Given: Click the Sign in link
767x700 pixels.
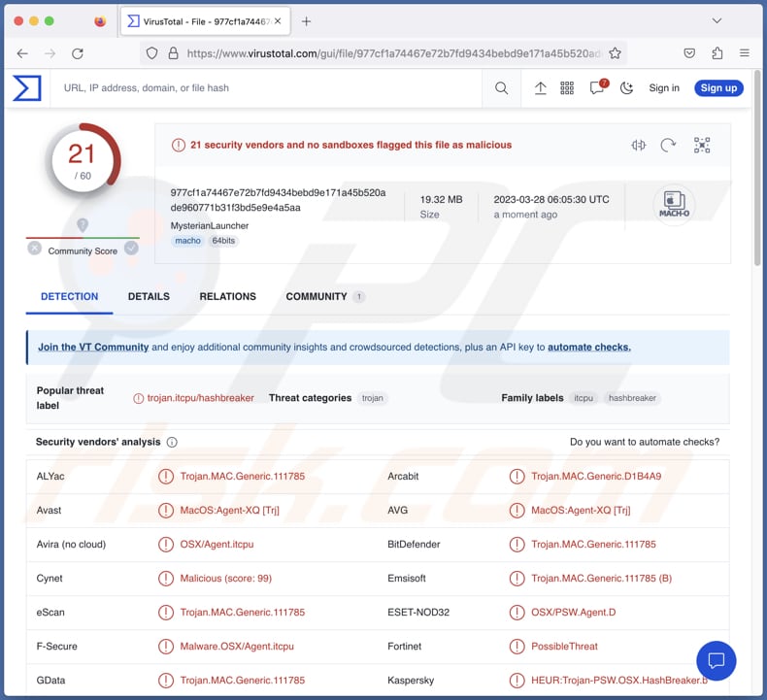Looking at the screenshot, I should point(664,88).
